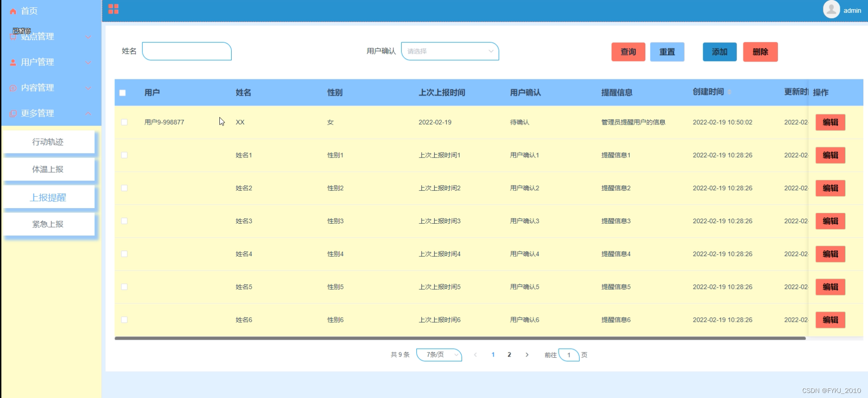This screenshot has height=398, width=868.
Task: Check the row for 姓名2
Action: tap(124, 188)
